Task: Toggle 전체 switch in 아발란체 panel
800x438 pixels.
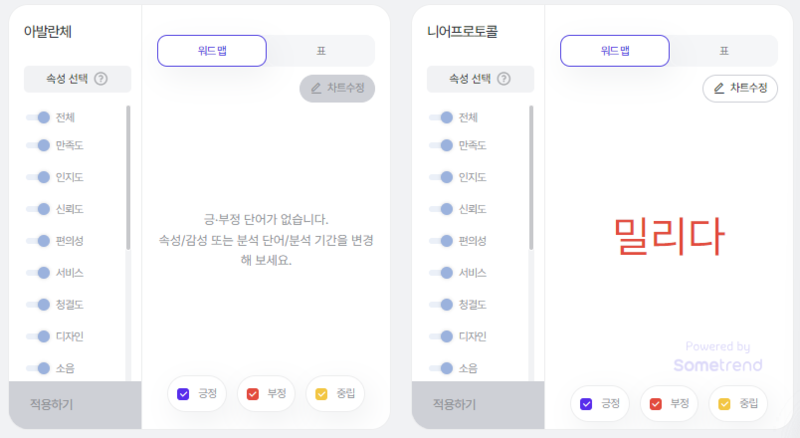Action: (38, 117)
